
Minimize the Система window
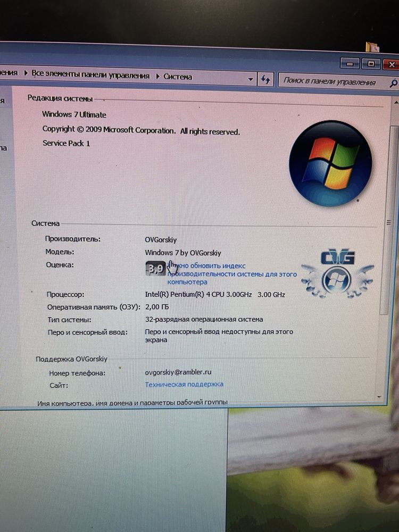[x=350, y=63]
